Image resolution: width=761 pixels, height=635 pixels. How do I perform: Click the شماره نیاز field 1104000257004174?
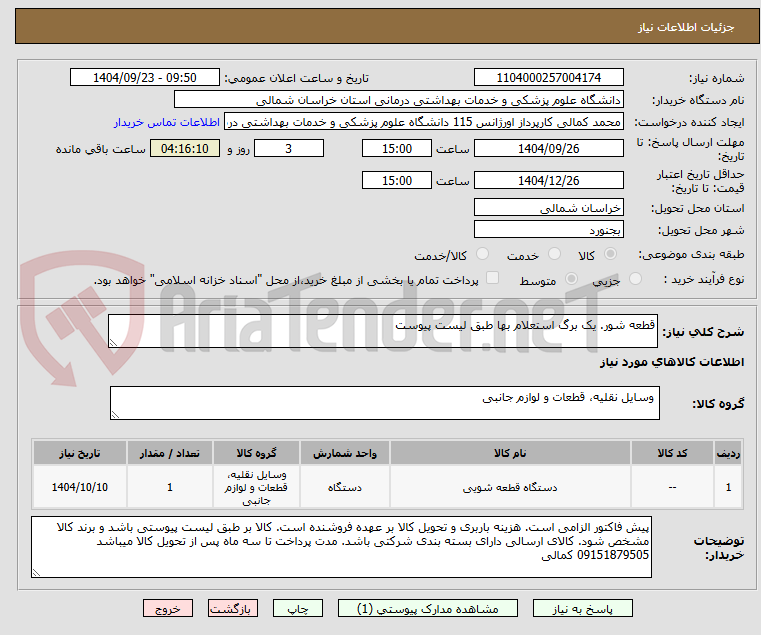548,77
